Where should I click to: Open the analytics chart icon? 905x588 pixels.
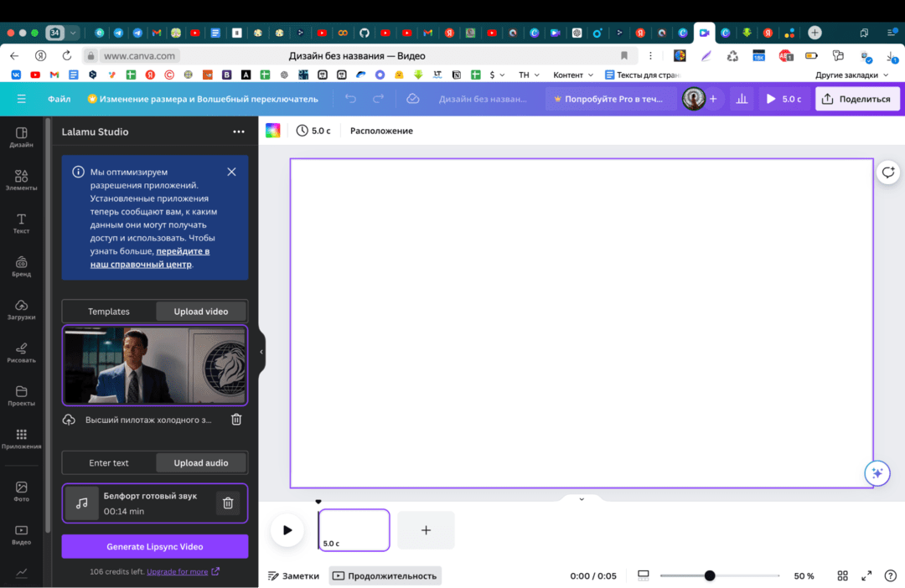[x=741, y=99]
